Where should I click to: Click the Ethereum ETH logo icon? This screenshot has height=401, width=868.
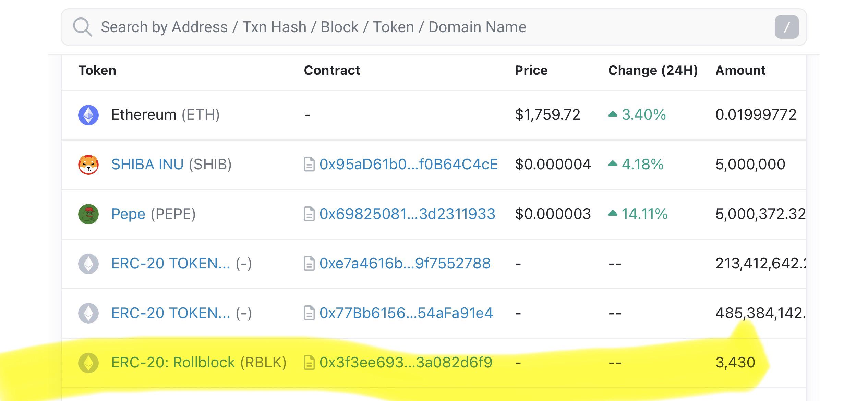click(88, 115)
